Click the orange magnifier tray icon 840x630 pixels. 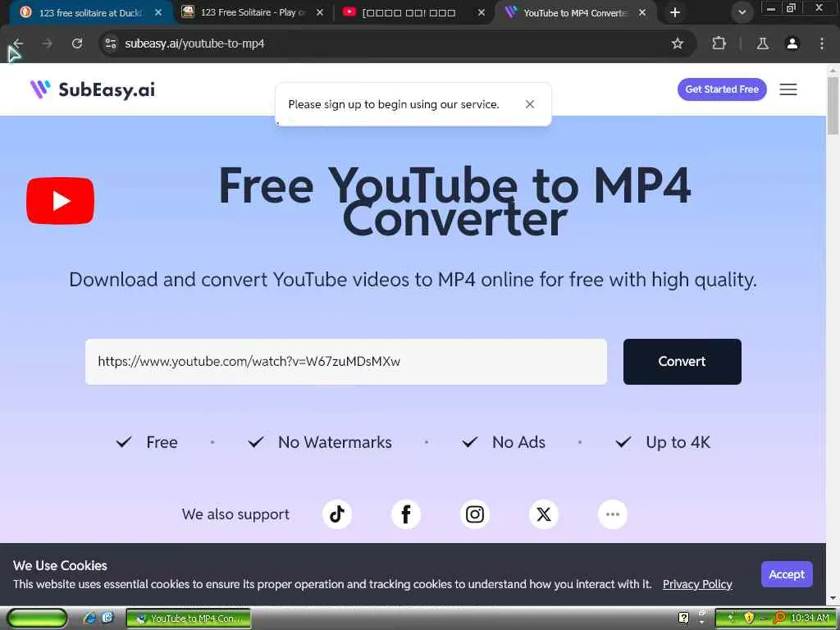pos(779,619)
